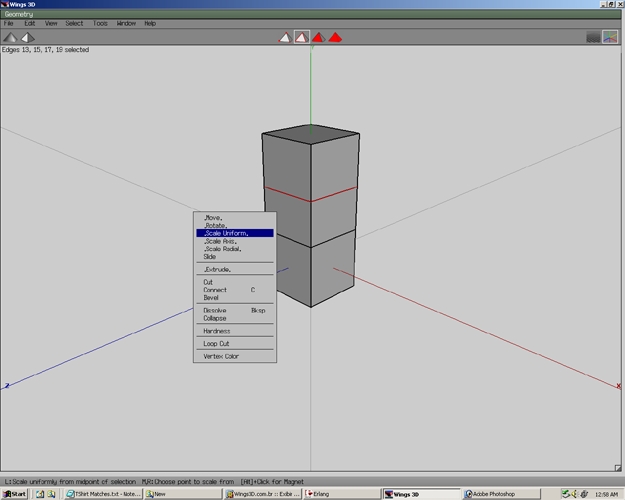The image size is (625, 500).
Task: Toggle orthographic/perspective view pyramid icon
Action: (28, 37)
